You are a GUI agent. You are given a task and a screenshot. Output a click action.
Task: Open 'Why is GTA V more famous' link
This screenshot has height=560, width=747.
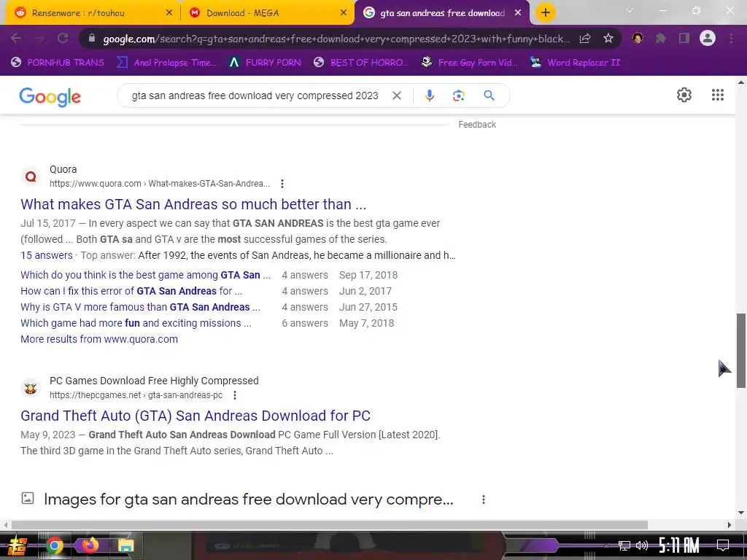(140, 307)
